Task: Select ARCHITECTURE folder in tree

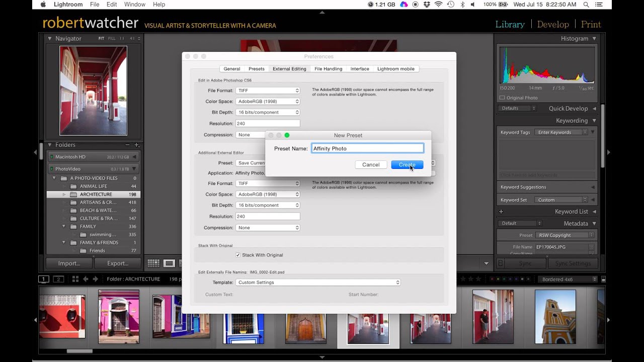Action: pos(94,194)
